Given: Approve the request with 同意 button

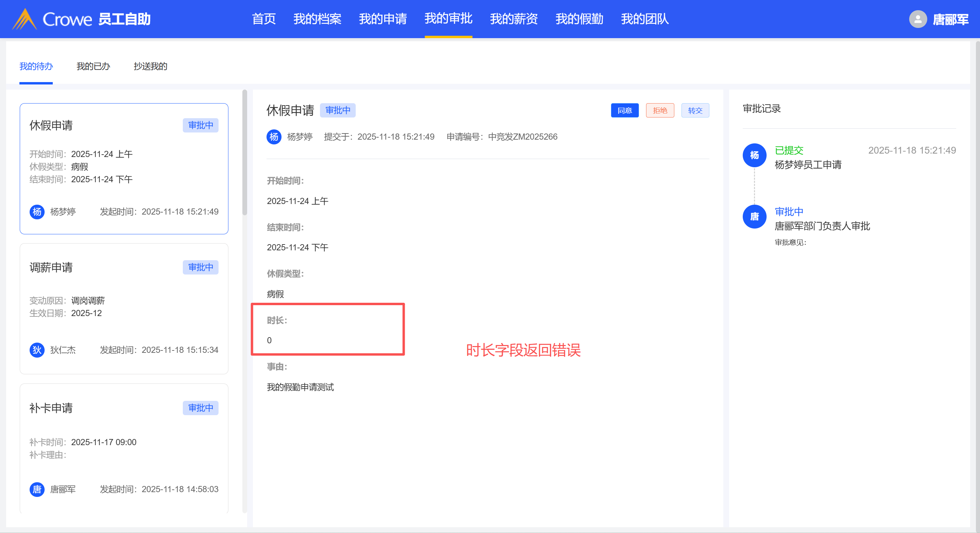Looking at the screenshot, I should (625, 110).
